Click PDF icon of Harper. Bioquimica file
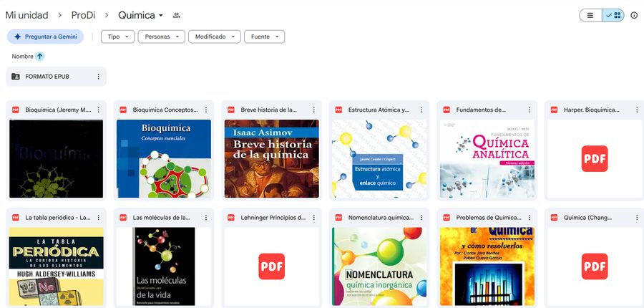Image resolution: width=644 pixels, height=308 pixels. tap(554, 110)
